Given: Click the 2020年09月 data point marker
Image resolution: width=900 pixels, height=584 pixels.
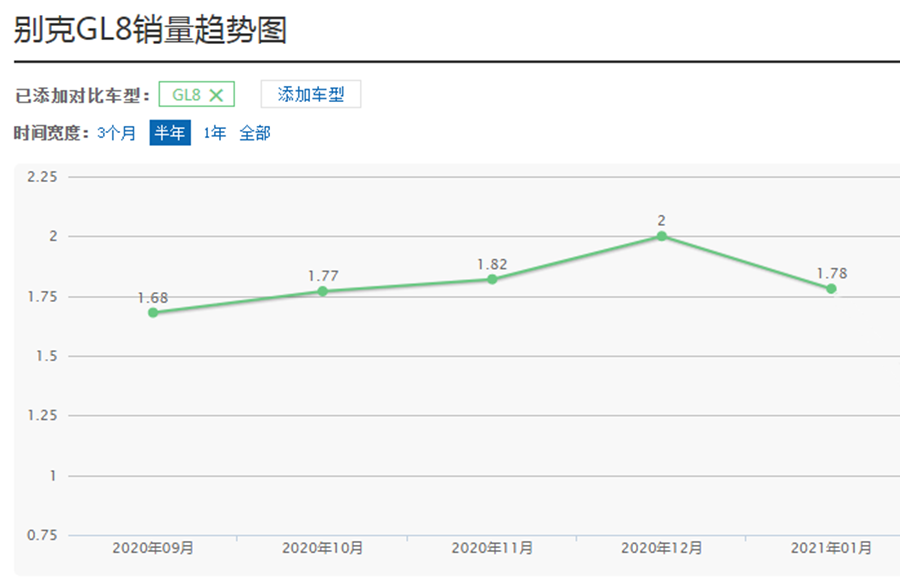Looking at the screenshot, I should [x=153, y=312].
